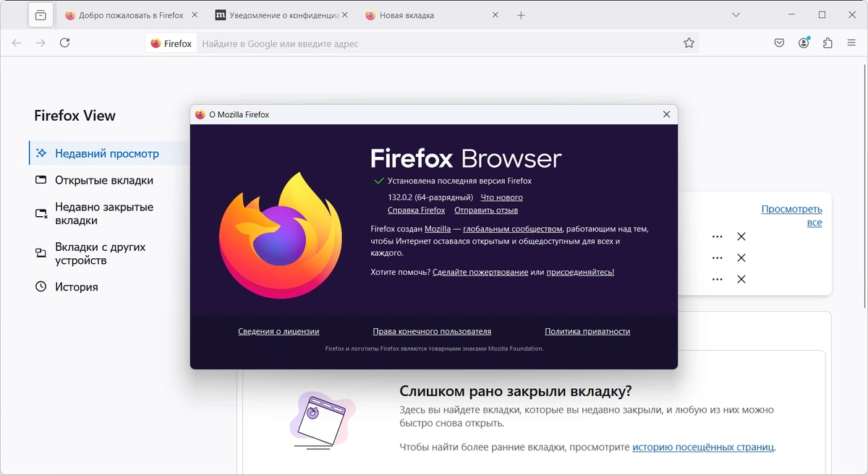
Task: Open the 'глобальным сообществом' link
Action: point(513,228)
